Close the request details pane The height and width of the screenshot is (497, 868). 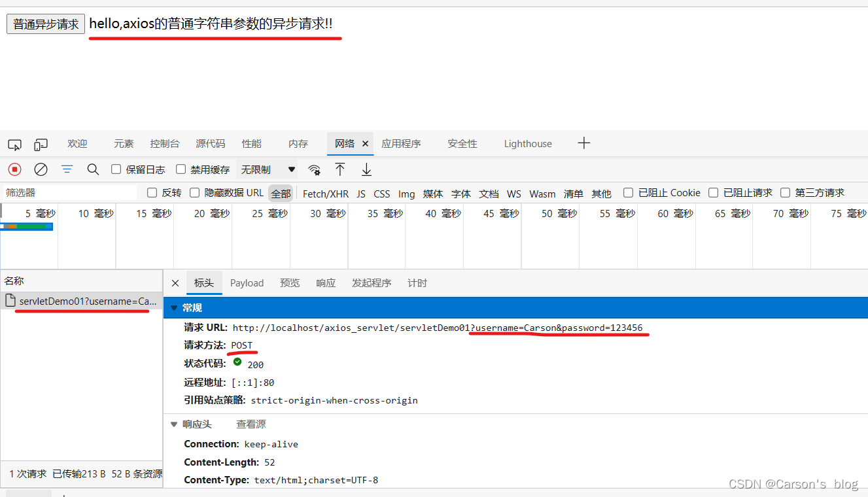point(175,283)
